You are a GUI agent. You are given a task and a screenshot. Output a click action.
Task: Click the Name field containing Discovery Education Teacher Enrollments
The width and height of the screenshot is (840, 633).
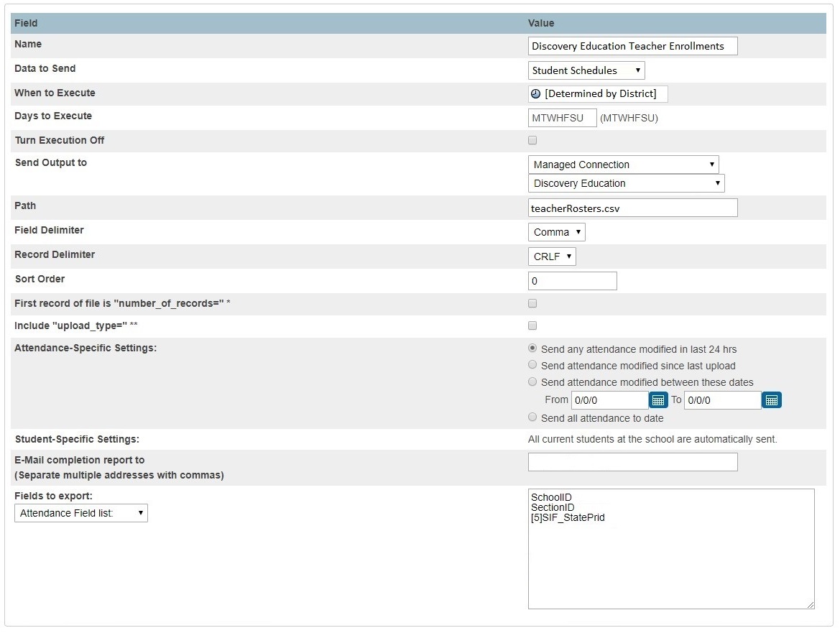click(x=632, y=45)
